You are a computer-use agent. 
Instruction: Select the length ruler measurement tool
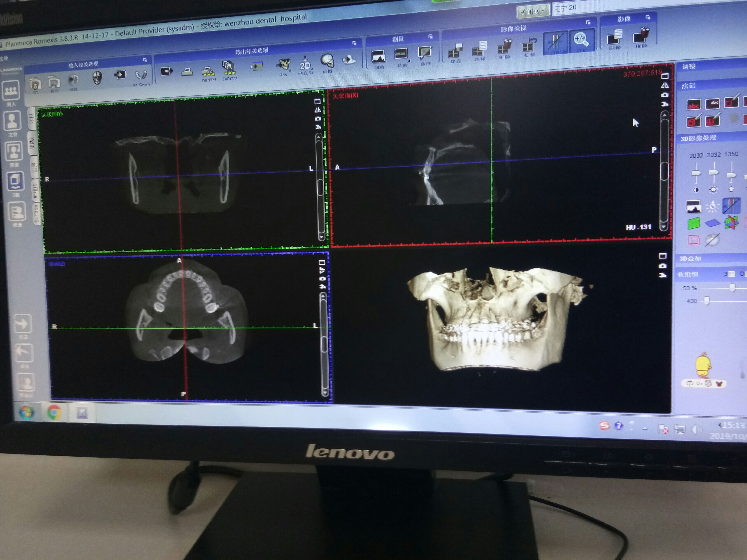[x=401, y=54]
